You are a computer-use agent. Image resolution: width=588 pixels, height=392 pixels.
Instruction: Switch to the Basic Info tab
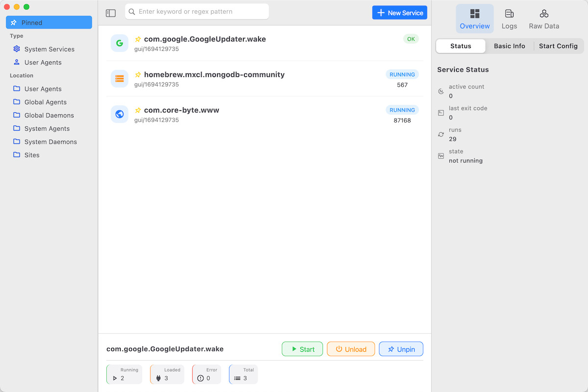click(509, 46)
